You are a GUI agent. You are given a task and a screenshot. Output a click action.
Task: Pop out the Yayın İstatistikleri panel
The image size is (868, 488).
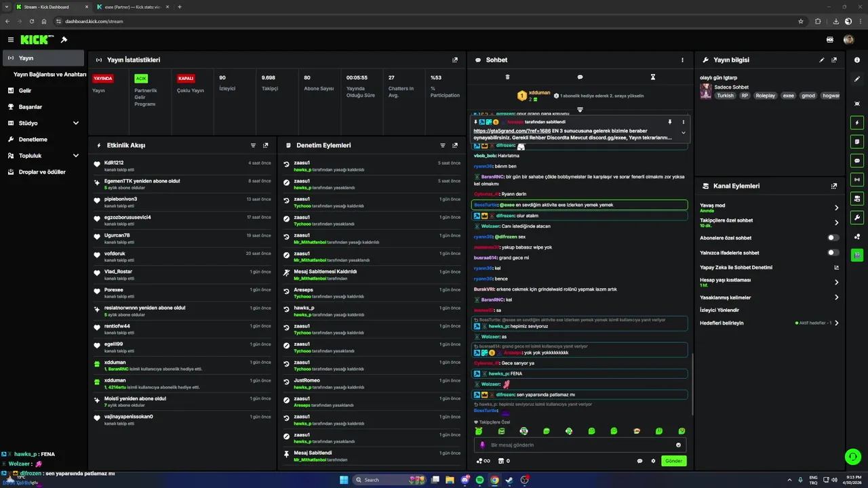click(455, 60)
